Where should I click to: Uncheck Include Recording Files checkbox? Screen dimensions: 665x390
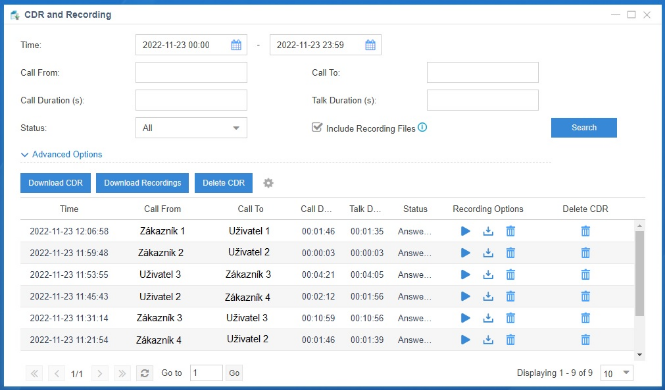click(x=317, y=127)
